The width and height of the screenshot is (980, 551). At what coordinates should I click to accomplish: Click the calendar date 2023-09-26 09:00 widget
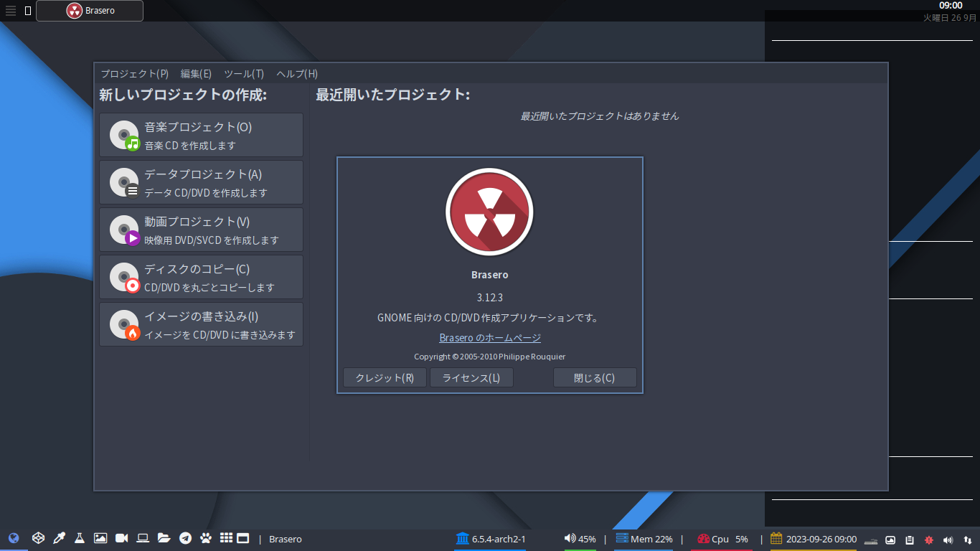click(x=814, y=539)
